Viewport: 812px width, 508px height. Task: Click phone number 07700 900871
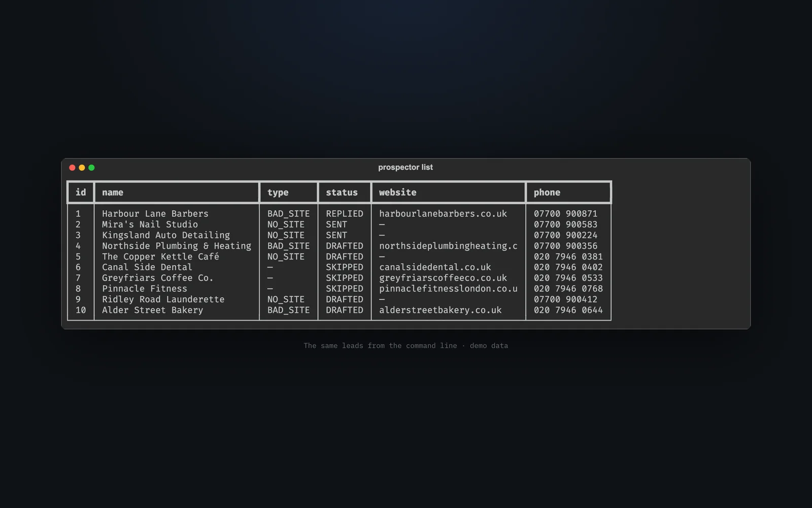pyautogui.click(x=566, y=214)
